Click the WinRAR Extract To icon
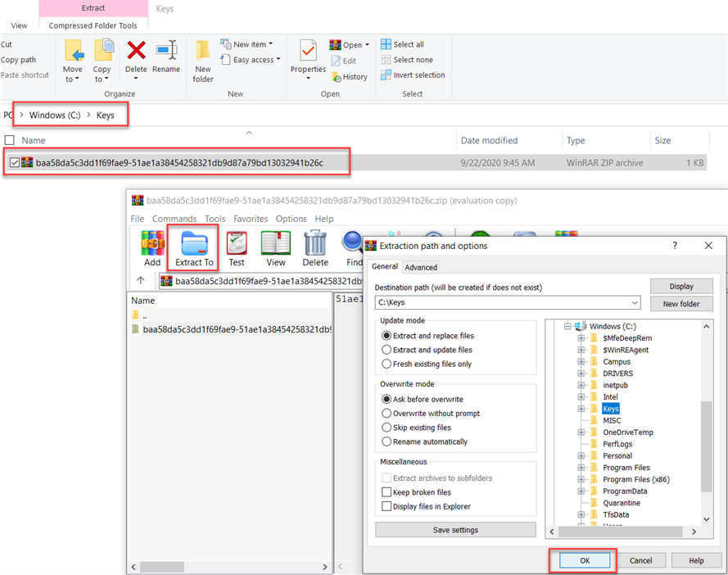Viewport: 728px width, 575px height. pos(194,243)
